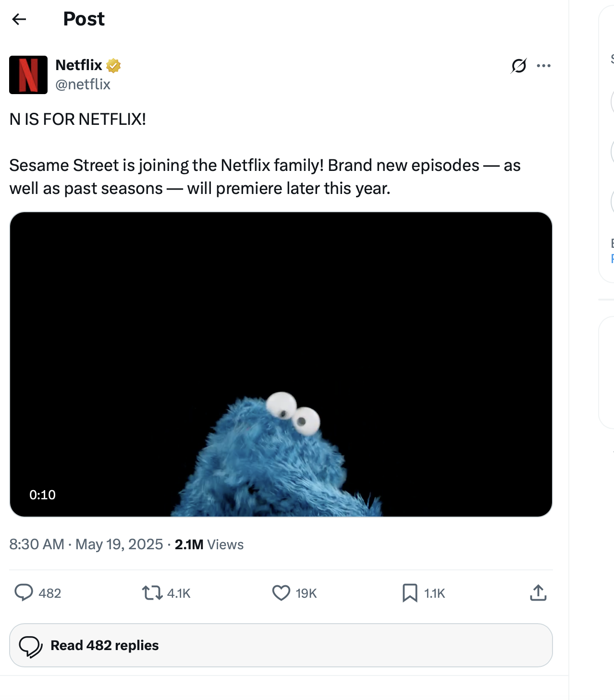Toggle like with the heart icon
The width and height of the screenshot is (614, 700).
tap(281, 593)
